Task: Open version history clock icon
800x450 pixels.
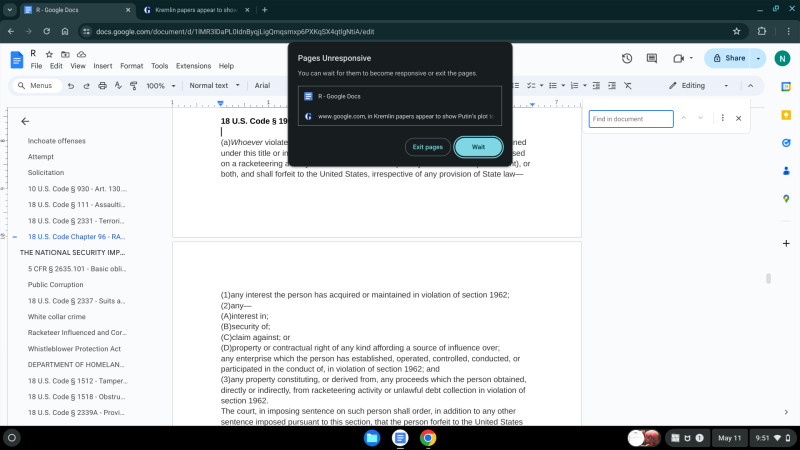Action: tap(627, 58)
